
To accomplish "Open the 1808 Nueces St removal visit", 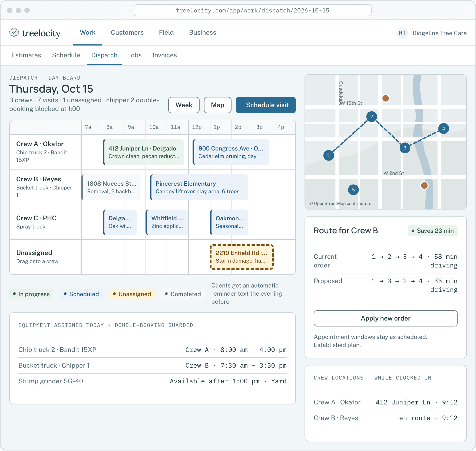I will (x=111, y=187).
